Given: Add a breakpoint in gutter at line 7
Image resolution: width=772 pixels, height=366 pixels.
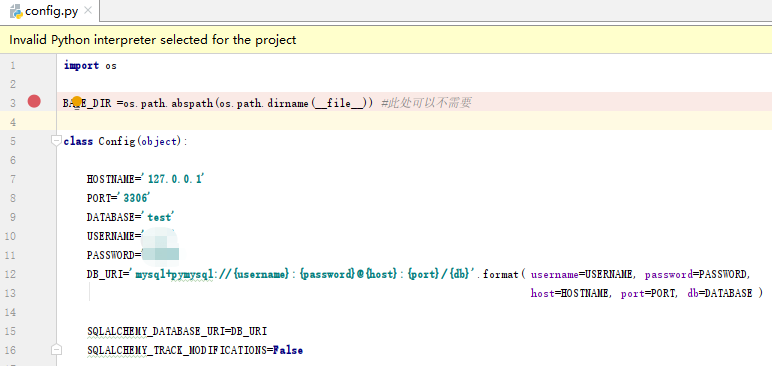Looking at the screenshot, I should pos(34,179).
